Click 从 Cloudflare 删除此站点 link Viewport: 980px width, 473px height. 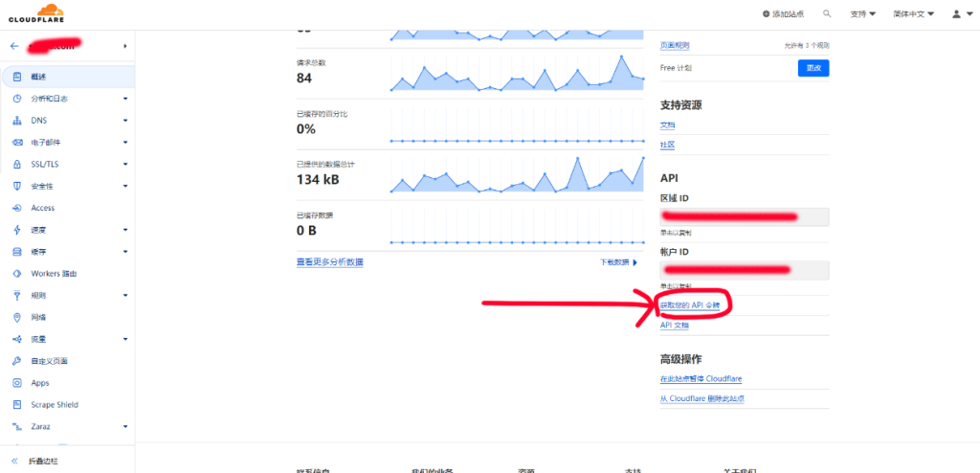tap(702, 398)
